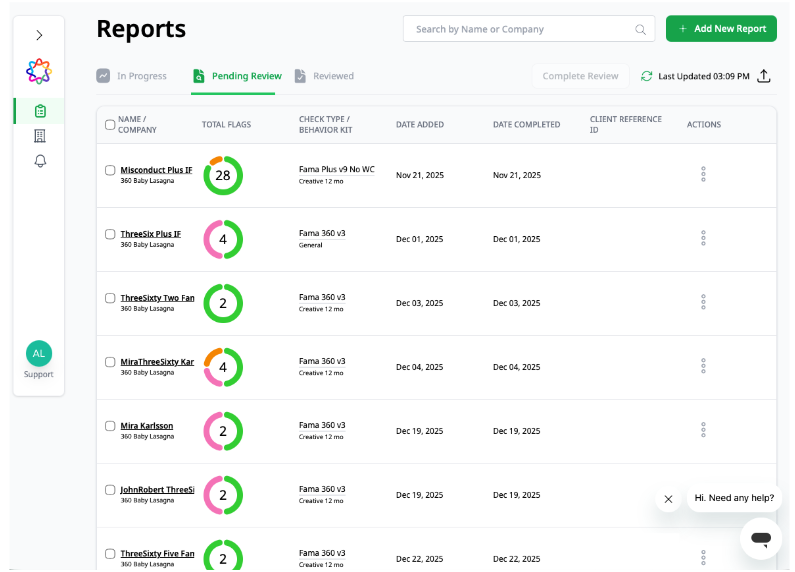The image size is (795, 572).
Task: Check the MiraThreeSixty Kar row checkbox
Action: point(110,362)
